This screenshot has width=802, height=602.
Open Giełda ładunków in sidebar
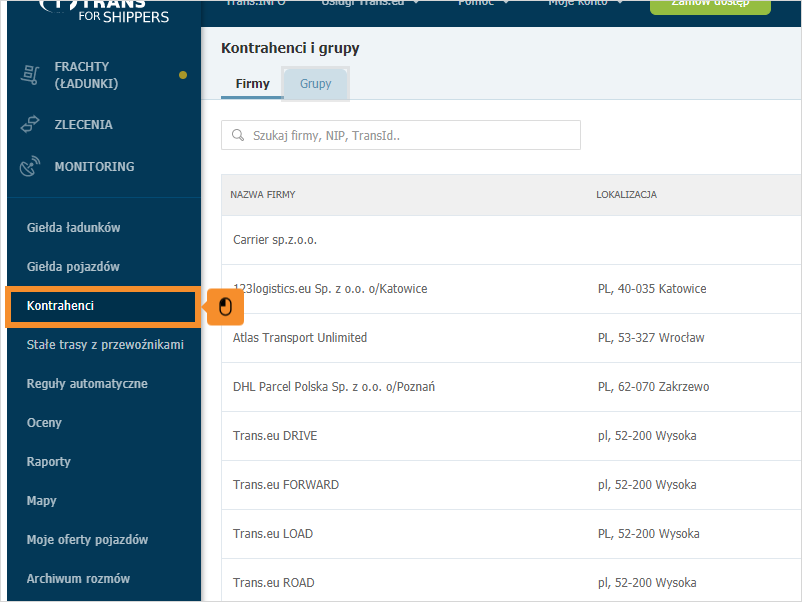coord(73,228)
